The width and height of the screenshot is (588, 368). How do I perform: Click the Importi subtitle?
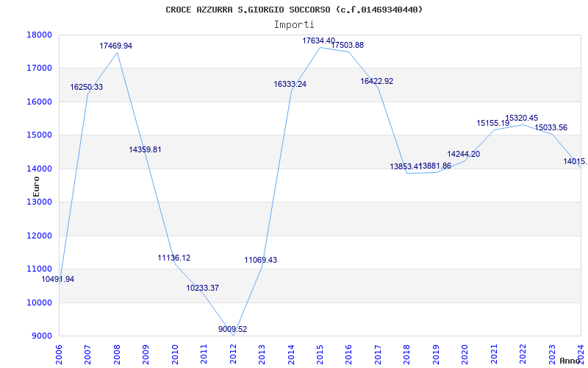(x=294, y=25)
